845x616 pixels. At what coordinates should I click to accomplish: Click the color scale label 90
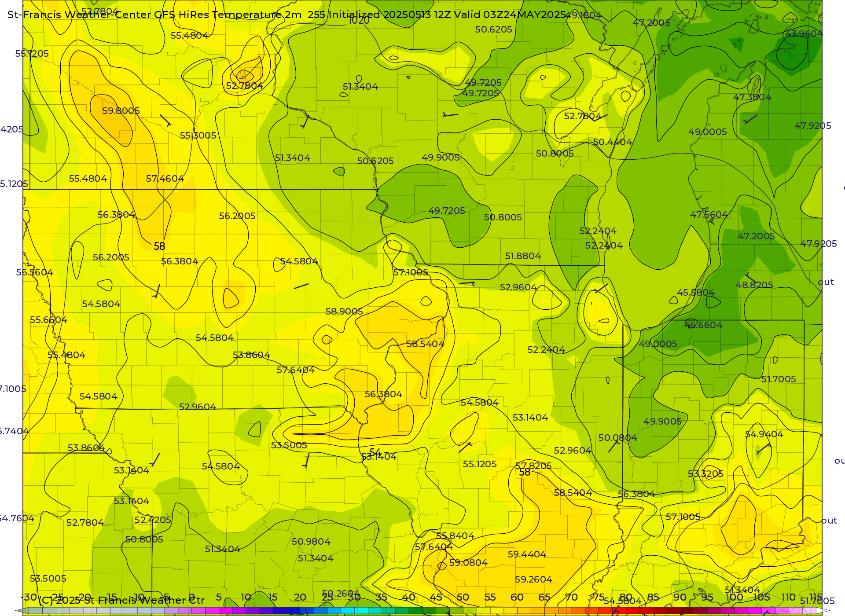point(680,597)
